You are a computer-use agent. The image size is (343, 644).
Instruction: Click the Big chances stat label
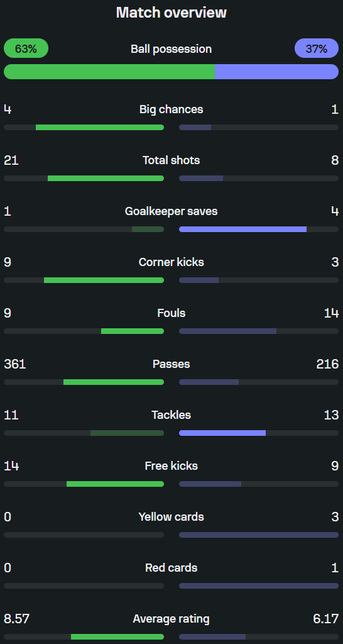tap(171, 109)
